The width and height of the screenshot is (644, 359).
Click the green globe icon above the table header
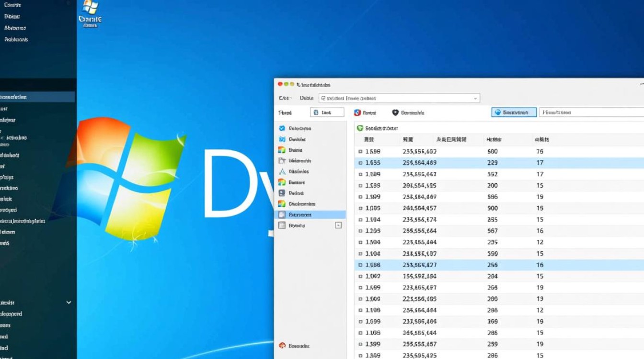tap(360, 127)
